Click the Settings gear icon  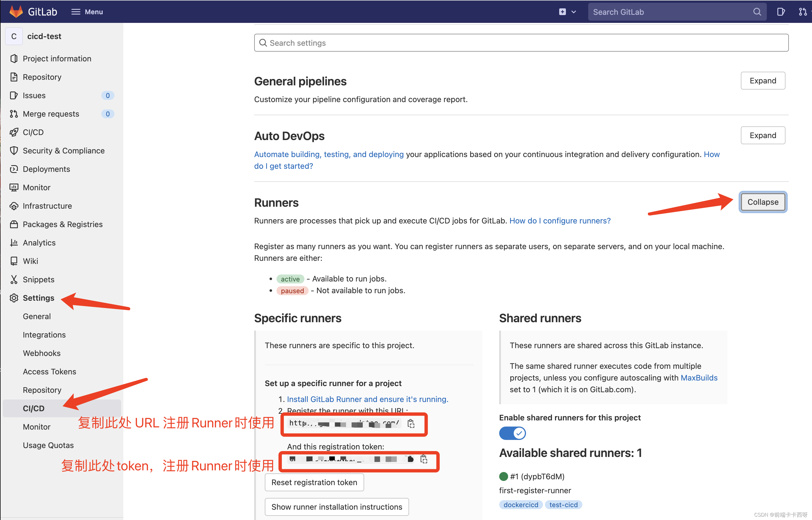[x=14, y=298]
